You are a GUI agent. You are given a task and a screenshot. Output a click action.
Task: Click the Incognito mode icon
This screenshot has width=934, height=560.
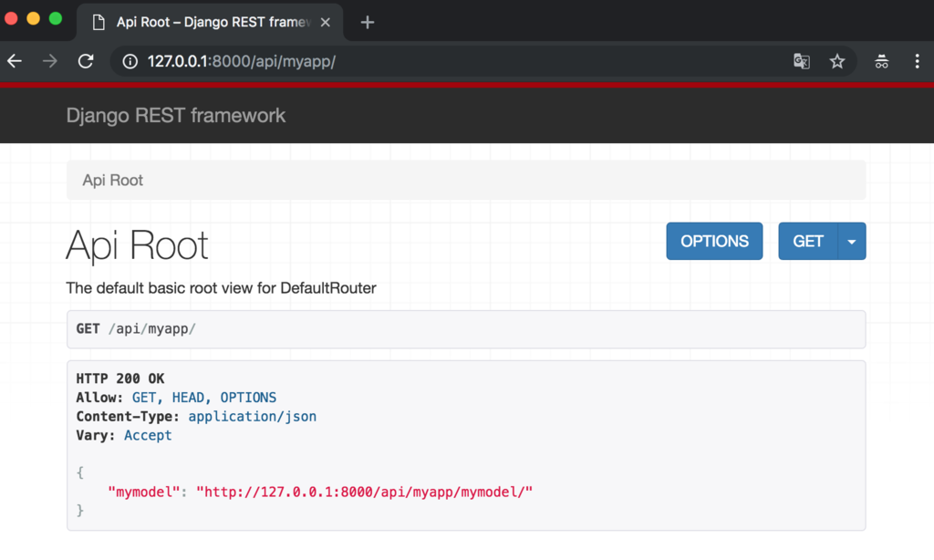(882, 61)
